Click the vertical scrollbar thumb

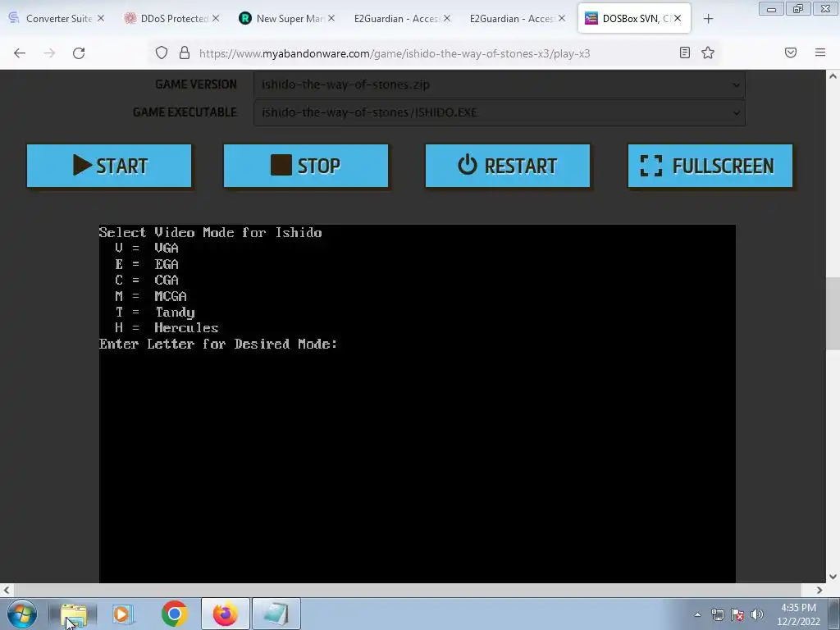coord(833,313)
